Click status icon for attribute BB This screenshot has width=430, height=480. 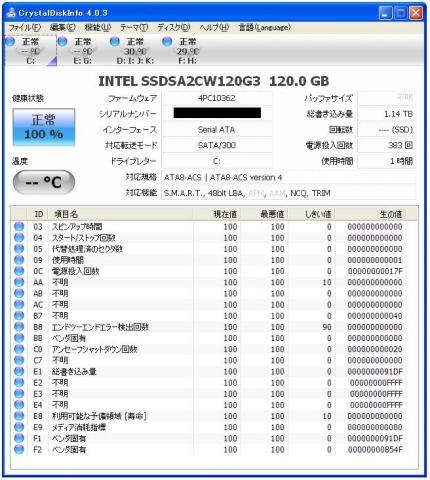point(19,338)
